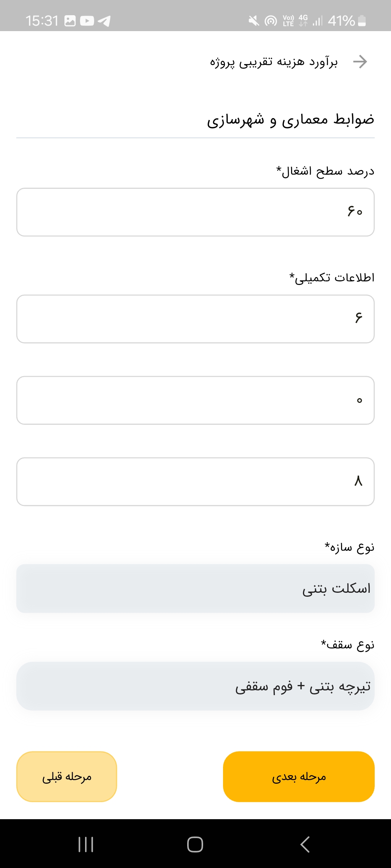This screenshot has height=868, width=391.
Task: Focus the درصد سطح اشغال input field
Action: pyautogui.click(x=195, y=212)
